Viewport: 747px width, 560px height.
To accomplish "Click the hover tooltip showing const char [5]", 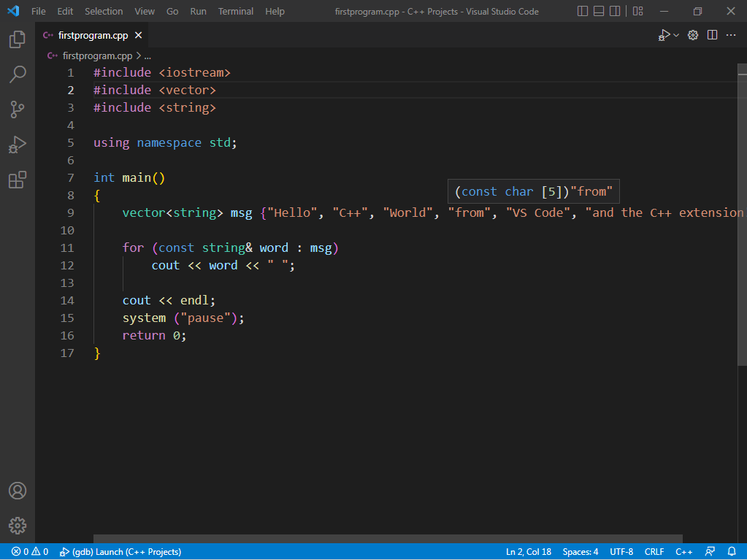I will (534, 191).
